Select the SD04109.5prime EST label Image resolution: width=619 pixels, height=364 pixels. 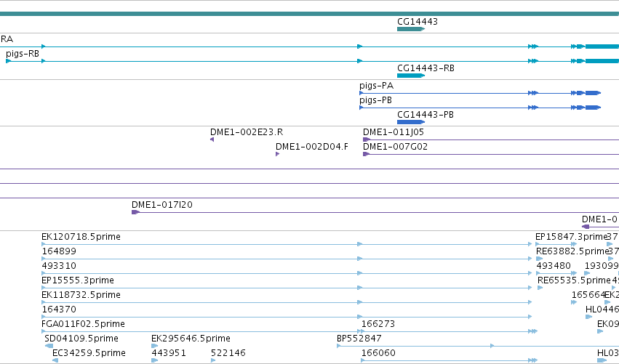click(x=81, y=339)
